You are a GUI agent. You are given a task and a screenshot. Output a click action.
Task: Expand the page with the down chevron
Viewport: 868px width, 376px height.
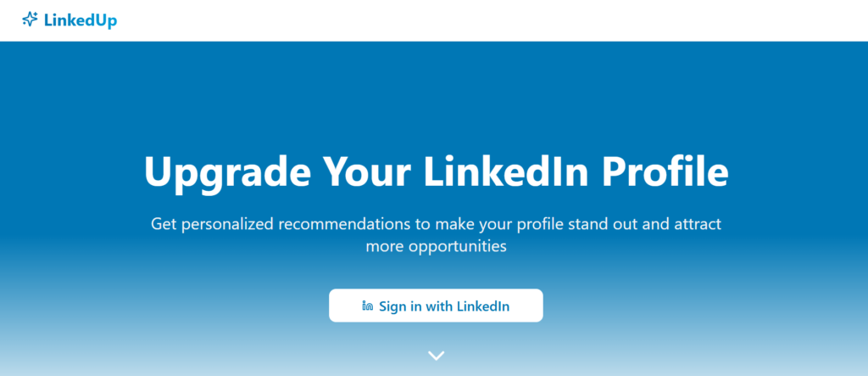point(436,356)
